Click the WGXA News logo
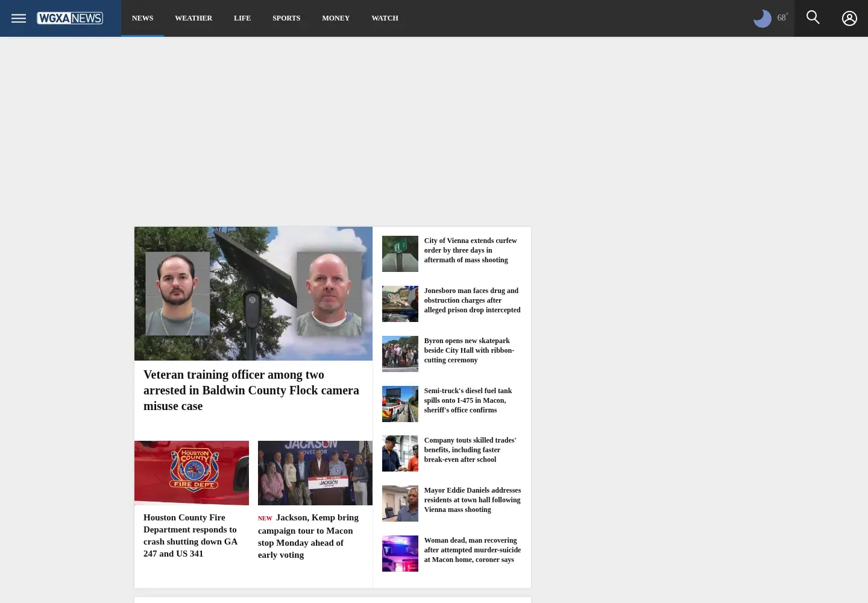Viewport: 868px width, 603px height. click(x=70, y=18)
